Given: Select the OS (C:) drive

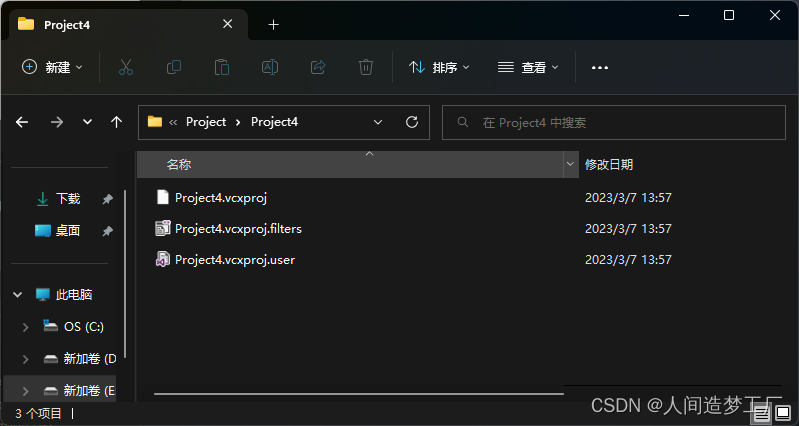Looking at the screenshot, I should pyautogui.click(x=84, y=327).
